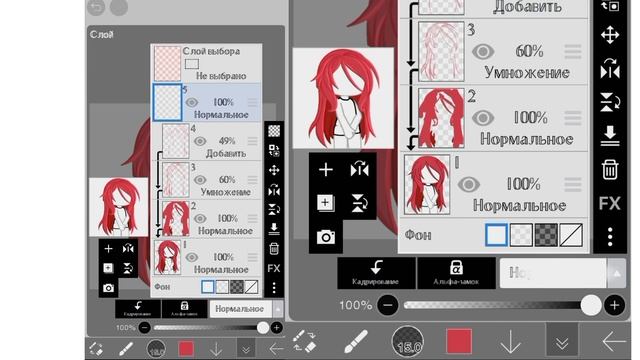Click the triangle arrow beside the enlarged blend mode field
The height and width of the screenshot is (360, 640).
point(616,273)
